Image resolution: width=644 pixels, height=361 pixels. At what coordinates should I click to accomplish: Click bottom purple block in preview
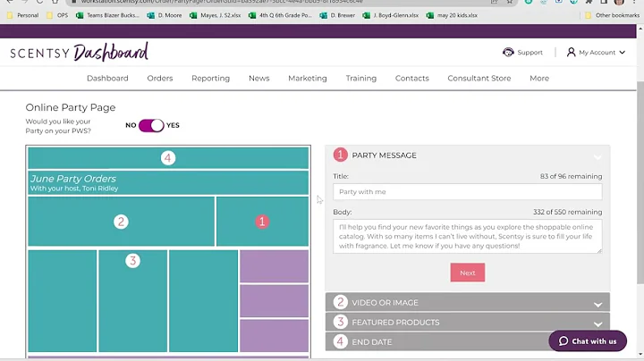click(274, 336)
